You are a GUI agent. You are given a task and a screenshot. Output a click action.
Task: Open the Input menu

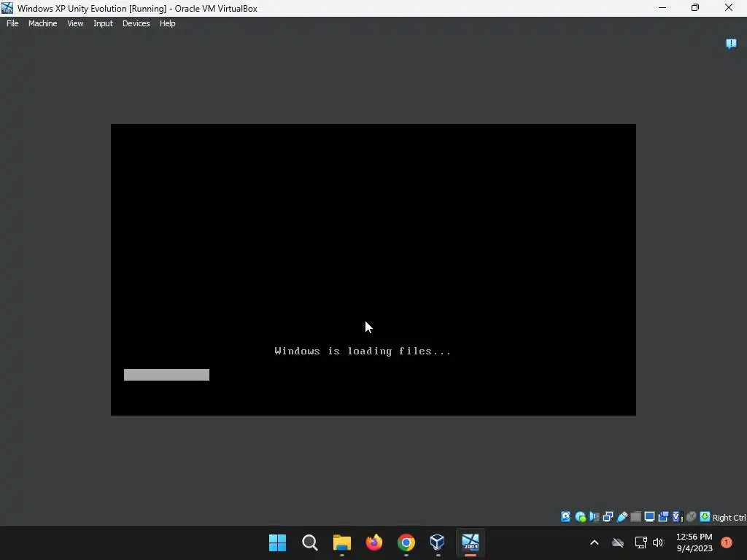[x=103, y=23]
